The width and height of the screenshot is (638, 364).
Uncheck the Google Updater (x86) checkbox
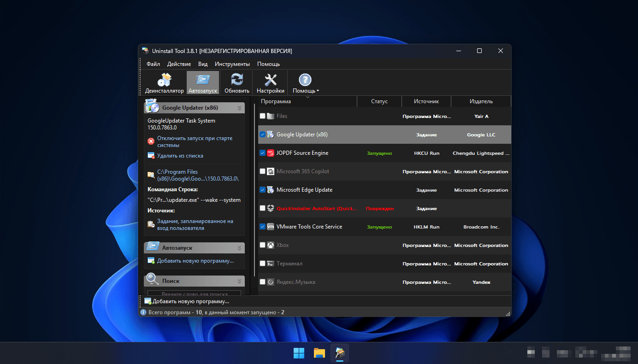click(x=262, y=135)
